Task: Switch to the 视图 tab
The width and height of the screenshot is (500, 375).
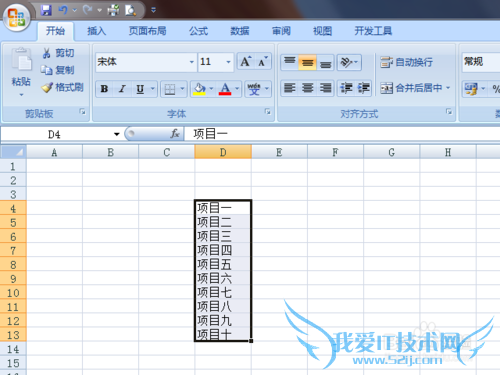Action: coord(322,31)
